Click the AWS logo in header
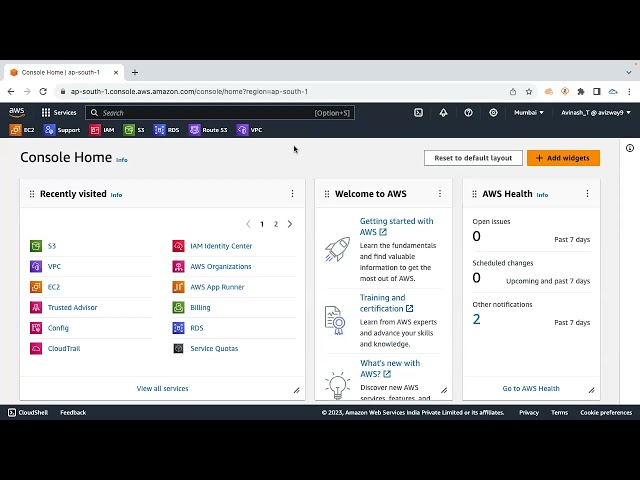640x480 pixels. 17,112
